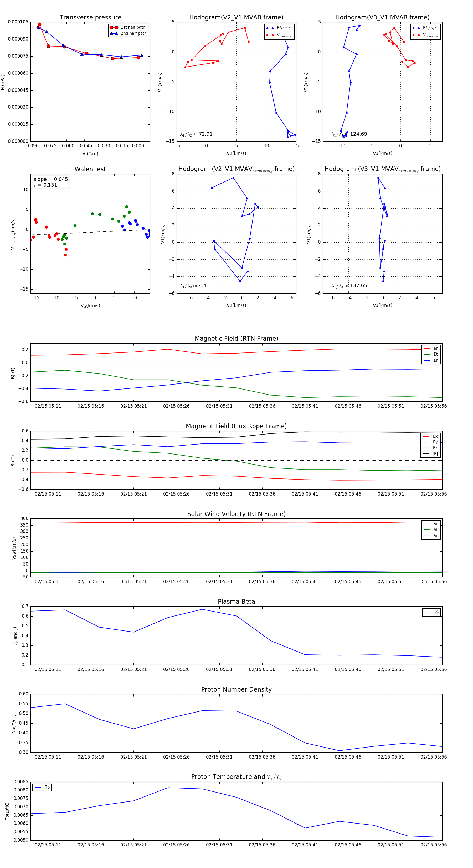Click the 'A (T·m)' x-axis label
The height and width of the screenshot is (868, 473).
pos(90,154)
